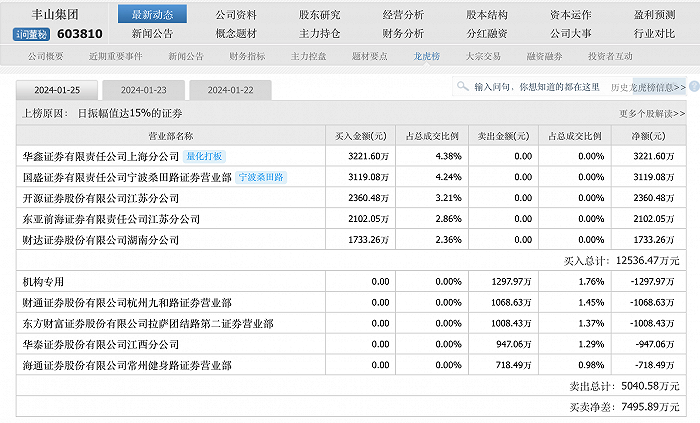
Task: Go to 大宗交易 sub-navigation
Action: coord(483,56)
